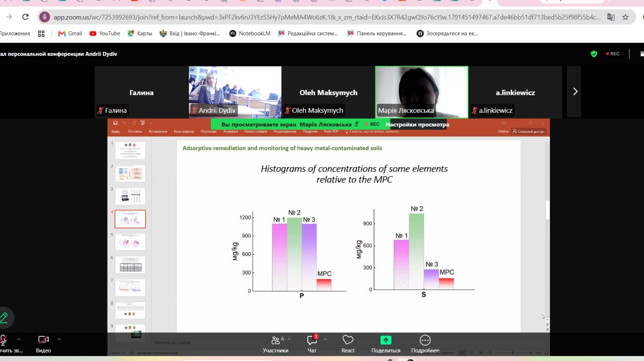Viewport: 644px width, 361px height.
Task: Show next participants with right arrow
Action: click(x=575, y=92)
